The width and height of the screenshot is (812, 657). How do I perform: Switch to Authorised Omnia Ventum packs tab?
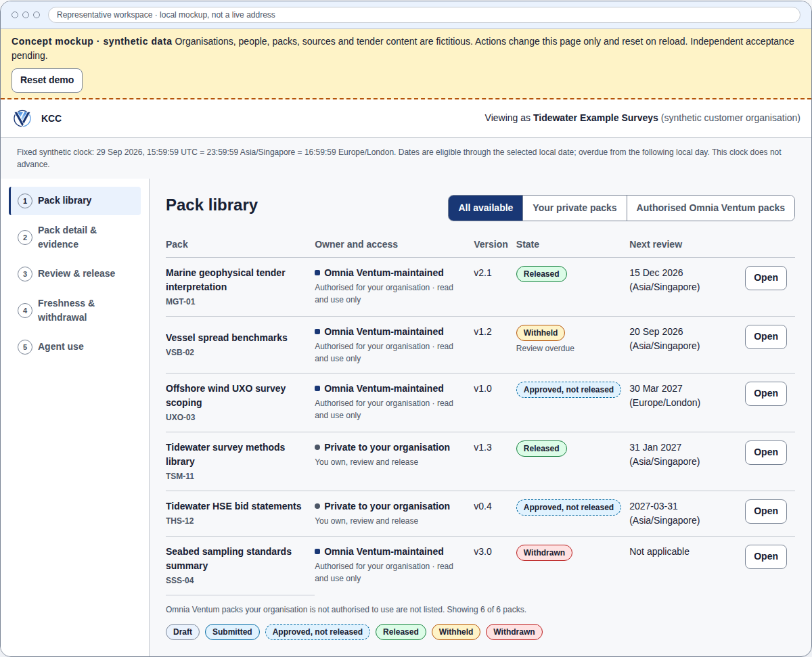[x=710, y=208]
